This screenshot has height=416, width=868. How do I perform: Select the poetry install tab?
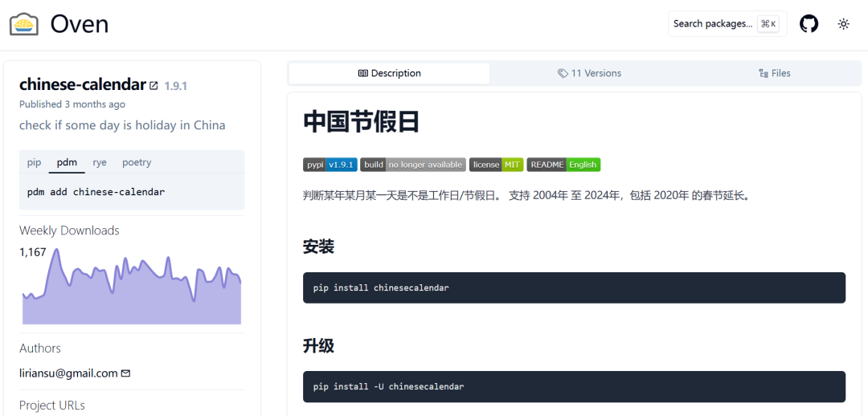[137, 162]
